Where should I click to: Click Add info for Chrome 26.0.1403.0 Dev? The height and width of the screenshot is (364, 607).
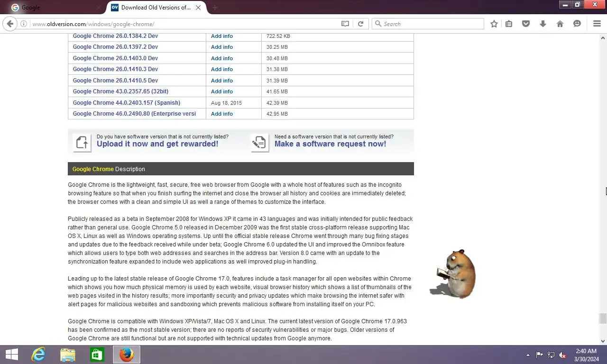click(222, 58)
